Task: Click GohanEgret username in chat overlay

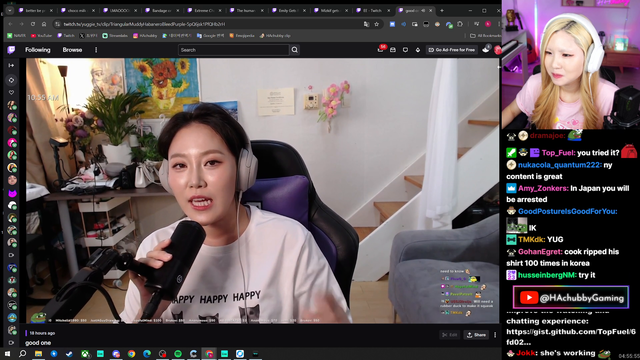Action: click(540, 252)
